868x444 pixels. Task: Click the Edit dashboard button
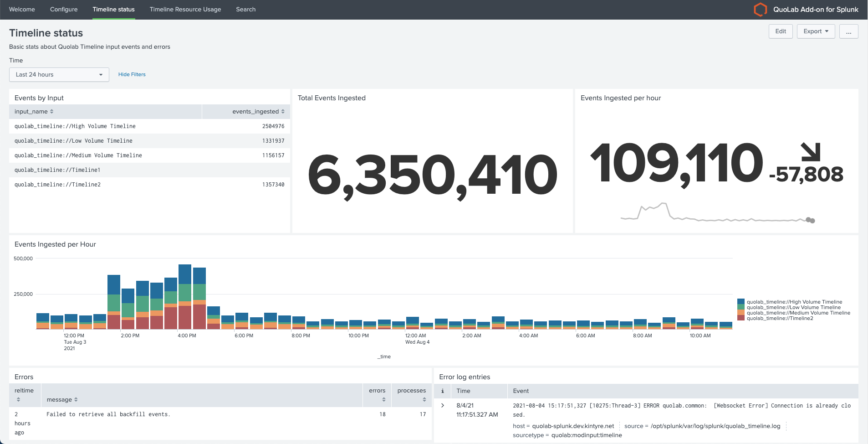point(781,31)
